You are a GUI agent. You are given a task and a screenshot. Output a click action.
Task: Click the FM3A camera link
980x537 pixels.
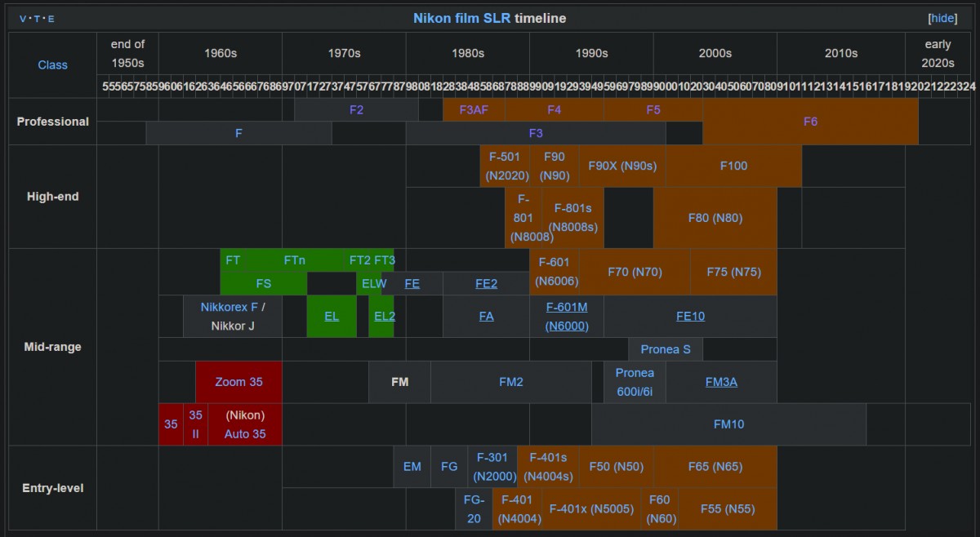[721, 381]
